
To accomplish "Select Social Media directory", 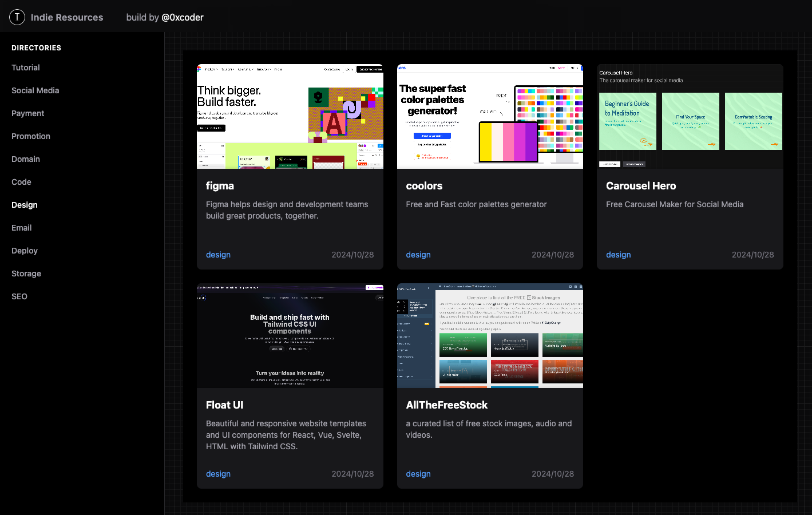I will 35,90.
